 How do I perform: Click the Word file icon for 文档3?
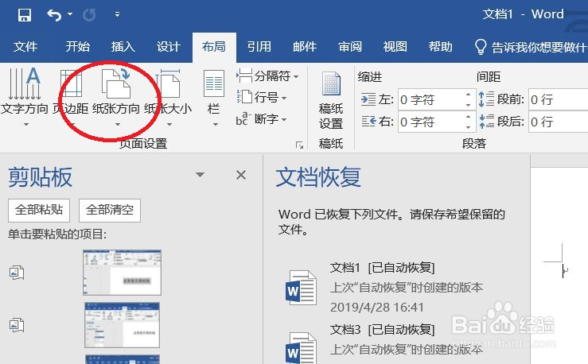point(301,348)
